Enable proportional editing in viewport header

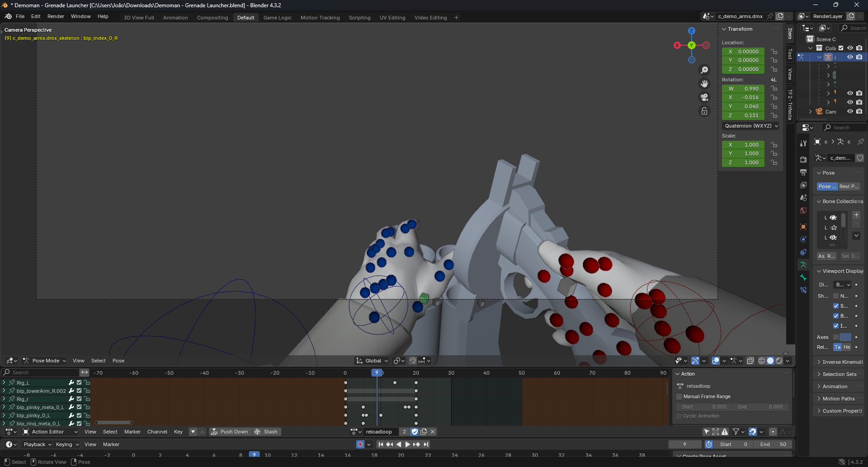coord(396,361)
